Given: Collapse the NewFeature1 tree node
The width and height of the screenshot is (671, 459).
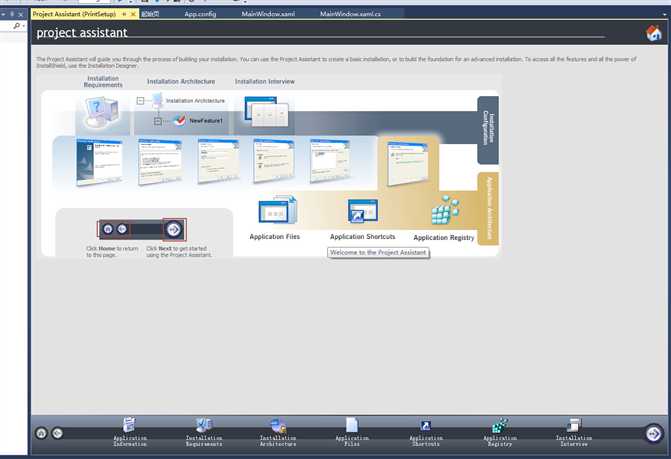Looking at the screenshot, I should tap(157, 121).
